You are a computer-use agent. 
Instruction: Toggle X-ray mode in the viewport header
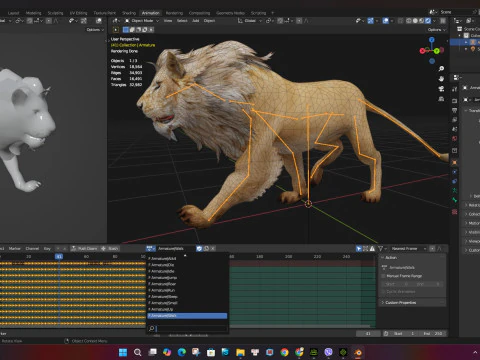401,21
